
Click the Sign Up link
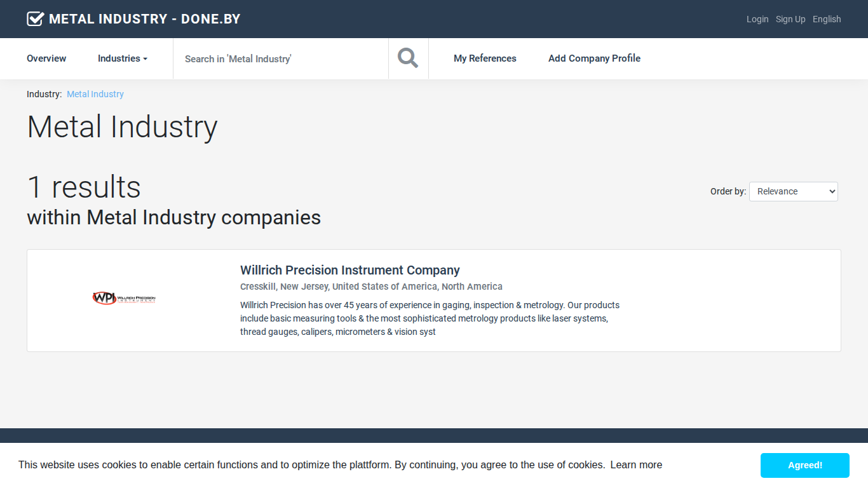tap(790, 19)
